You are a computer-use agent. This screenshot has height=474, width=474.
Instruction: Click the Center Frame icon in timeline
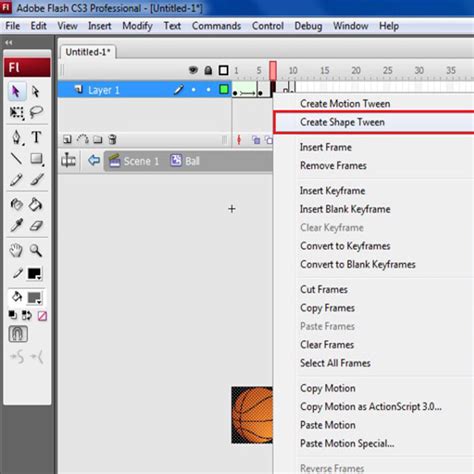point(239,140)
